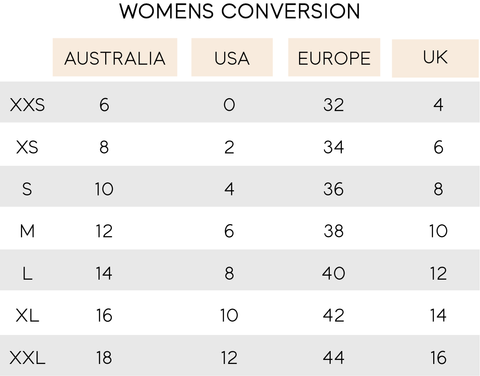The image size is (480, 376).
Task: Select the UK column header
Action: point(435,58)
